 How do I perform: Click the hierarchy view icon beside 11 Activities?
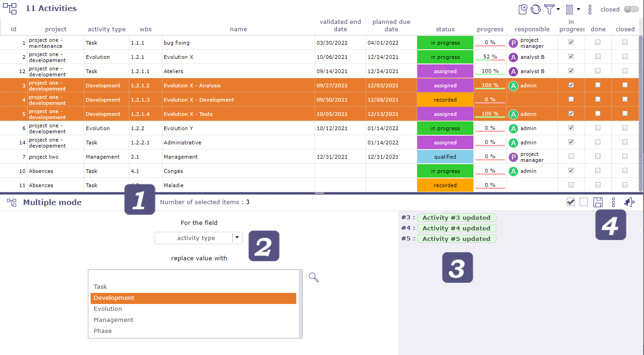pos(10,8)
